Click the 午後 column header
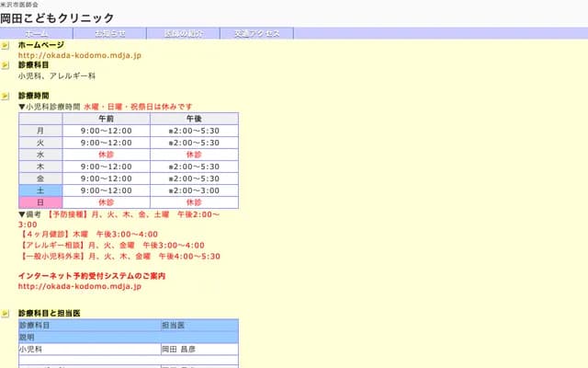Screen dimensions: 588x368 click(x=194, y=119)
